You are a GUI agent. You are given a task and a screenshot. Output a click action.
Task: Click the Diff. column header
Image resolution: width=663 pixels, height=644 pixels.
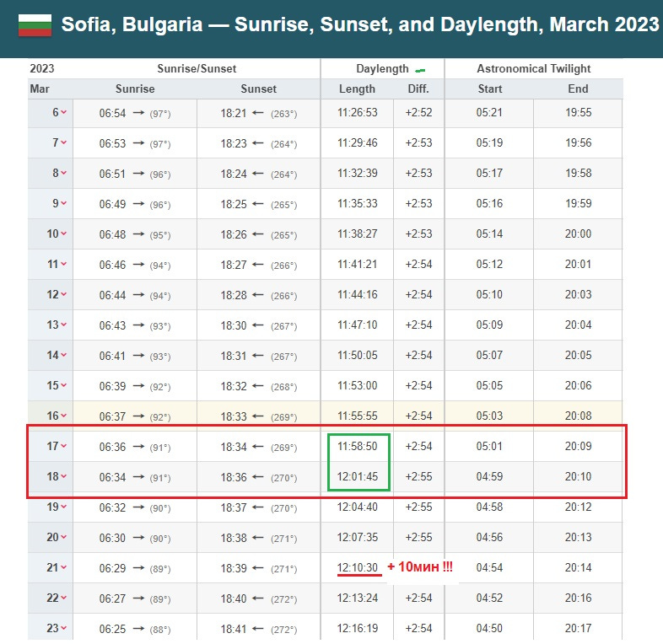click(x=418, y=89)
